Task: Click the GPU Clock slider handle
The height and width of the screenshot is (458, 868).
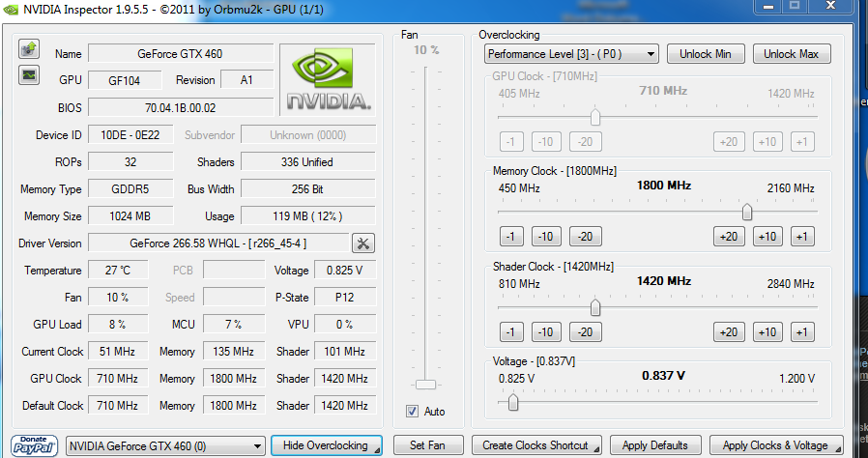Action: (595, 117)
